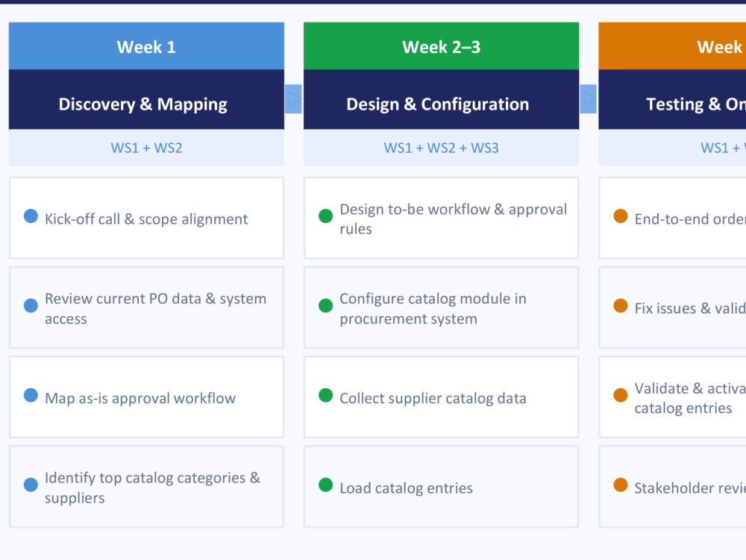746x560 pixels.
Task: Click the Week 2–3 header
Action: (x=441, y=46)
